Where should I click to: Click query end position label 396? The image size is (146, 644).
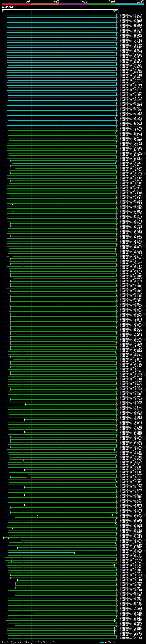(x=115, y=11)
